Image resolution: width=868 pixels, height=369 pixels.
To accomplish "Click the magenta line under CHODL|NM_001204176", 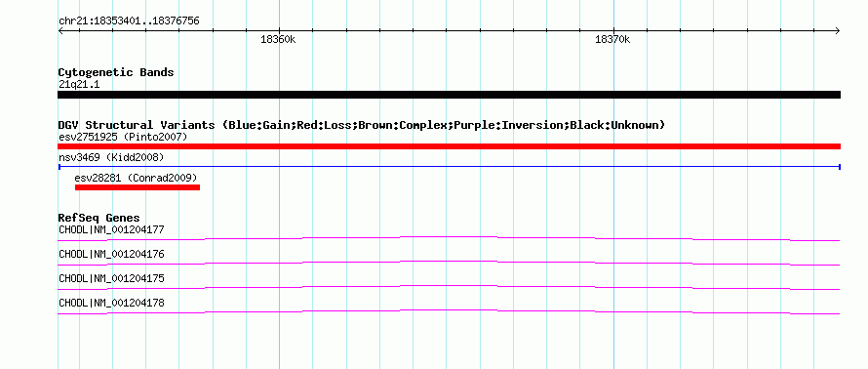I will pyautogui.click(x=449, y=263).
